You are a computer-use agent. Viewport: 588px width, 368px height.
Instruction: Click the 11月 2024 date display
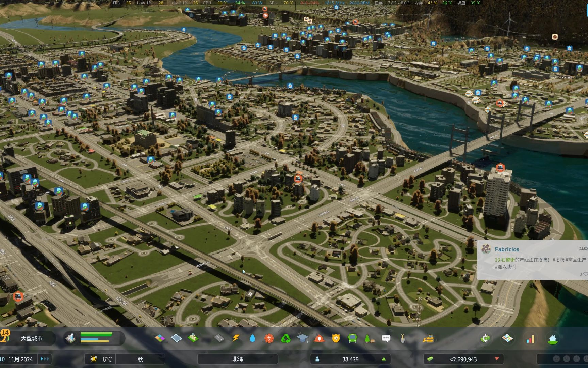pos(20,359)
